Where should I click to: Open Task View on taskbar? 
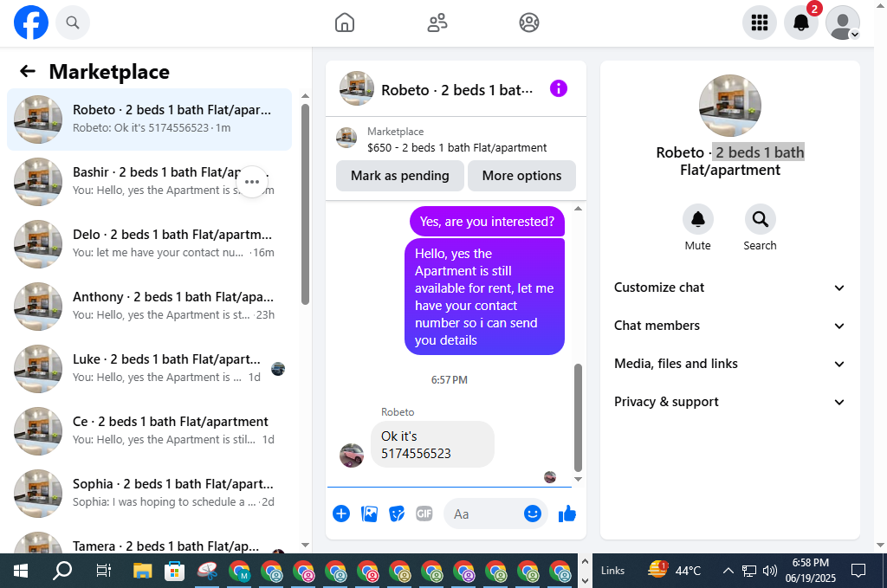click(x=104, y=571)
